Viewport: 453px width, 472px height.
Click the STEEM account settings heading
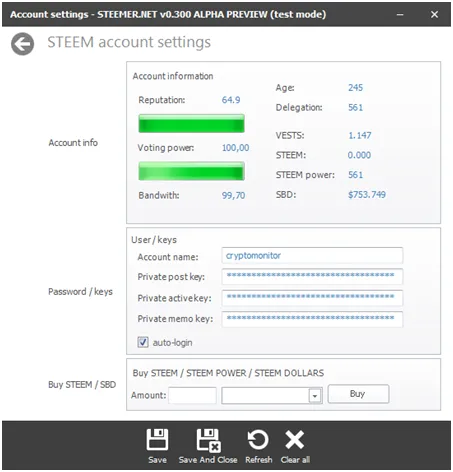[129, 43]
